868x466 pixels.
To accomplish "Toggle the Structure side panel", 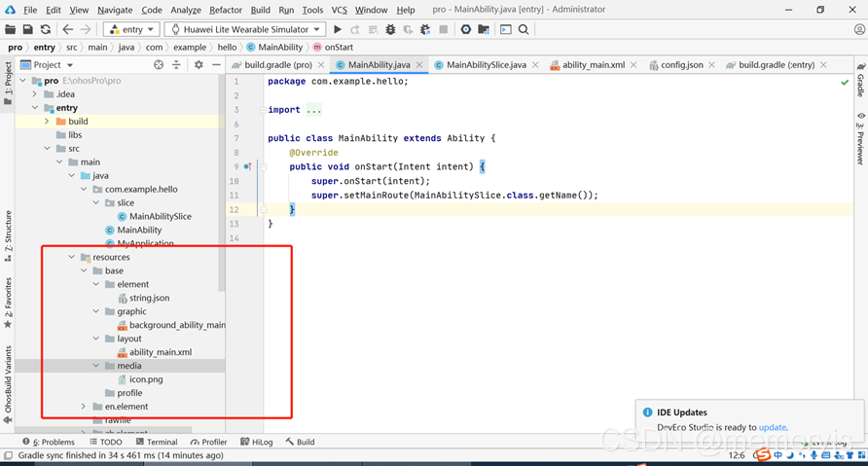I will (8, 236).
